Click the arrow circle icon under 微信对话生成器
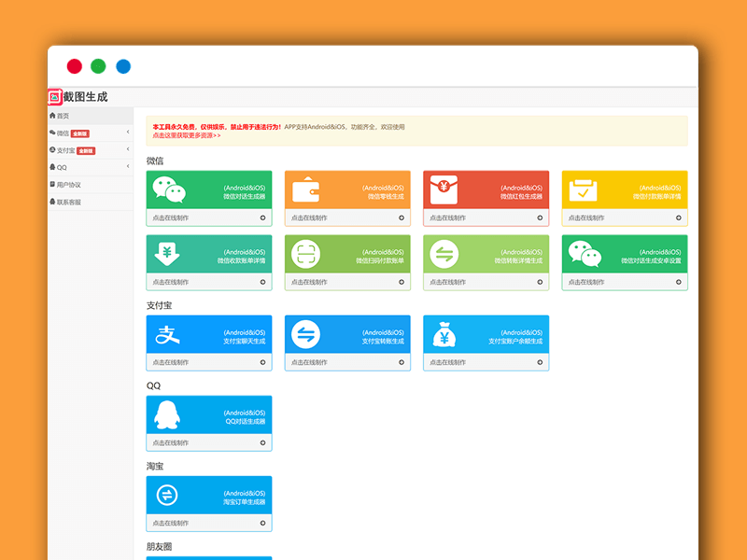 click(262, 217)
